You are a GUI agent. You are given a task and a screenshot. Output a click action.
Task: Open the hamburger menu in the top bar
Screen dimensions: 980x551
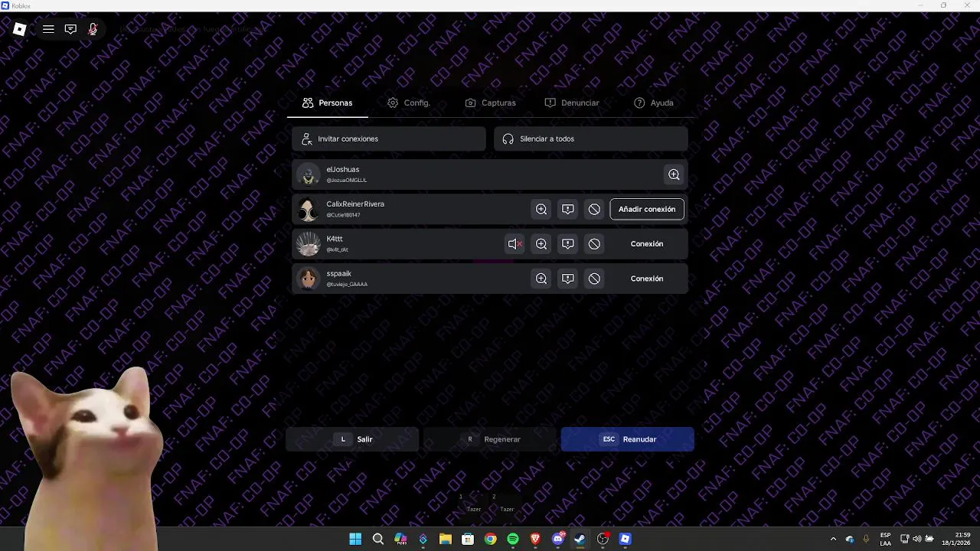click(x=48, y=29)
